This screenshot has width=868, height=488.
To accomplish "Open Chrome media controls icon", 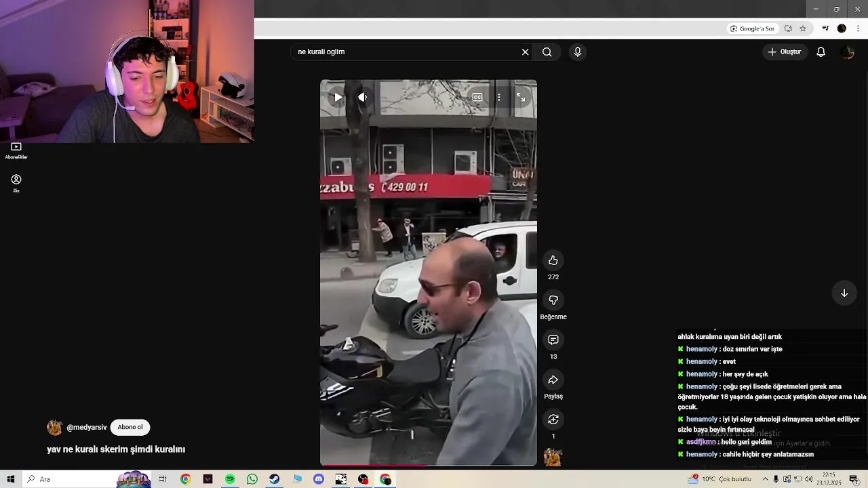I will [825, 28].
